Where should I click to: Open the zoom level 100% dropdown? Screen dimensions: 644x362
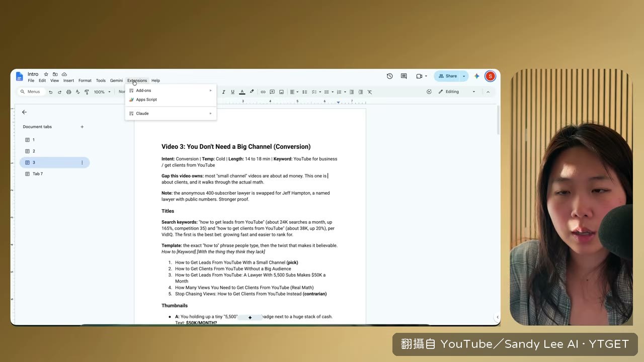(x=102, y=92)
